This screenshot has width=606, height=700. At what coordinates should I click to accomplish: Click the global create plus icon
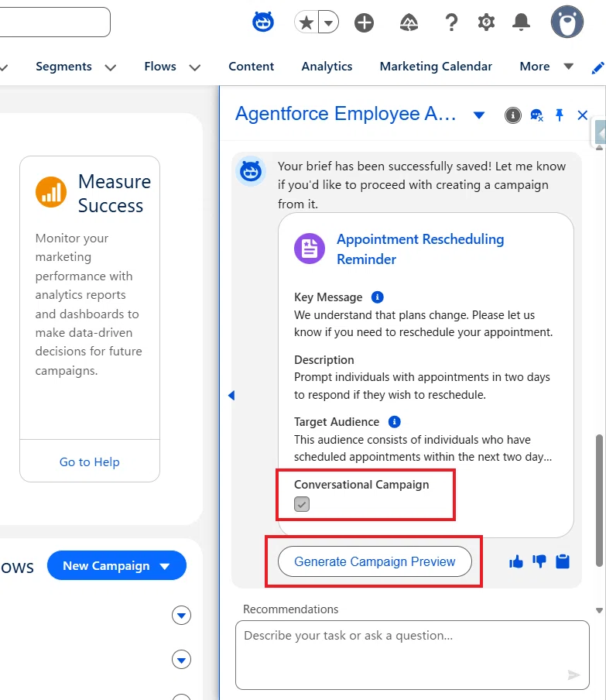click(364, 22)
